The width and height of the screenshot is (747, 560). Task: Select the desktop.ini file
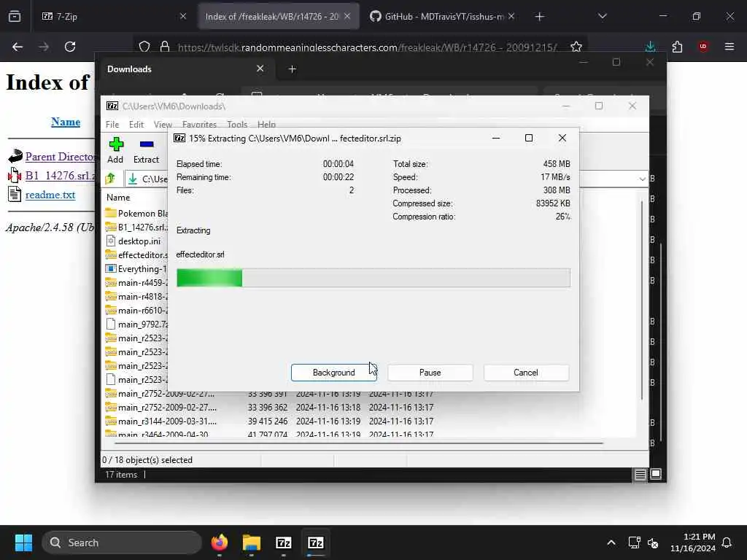click(x=133, y=241)
